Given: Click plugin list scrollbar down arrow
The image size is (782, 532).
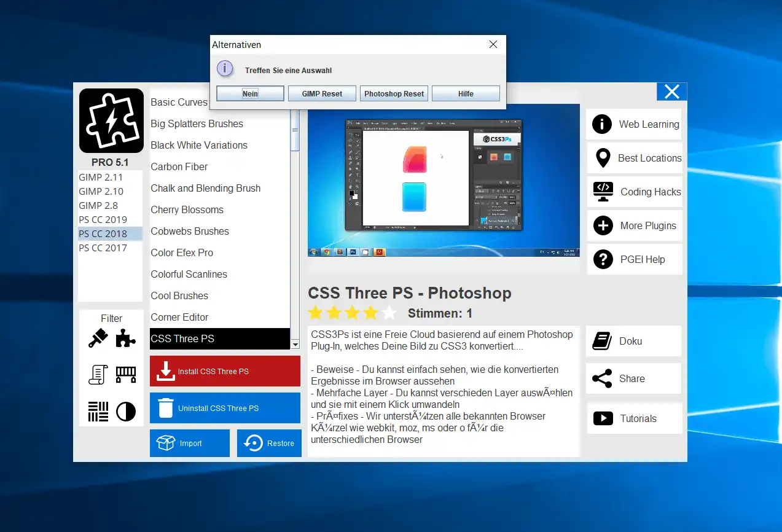Looking at the screenshot, I should (x=295, y=345).
